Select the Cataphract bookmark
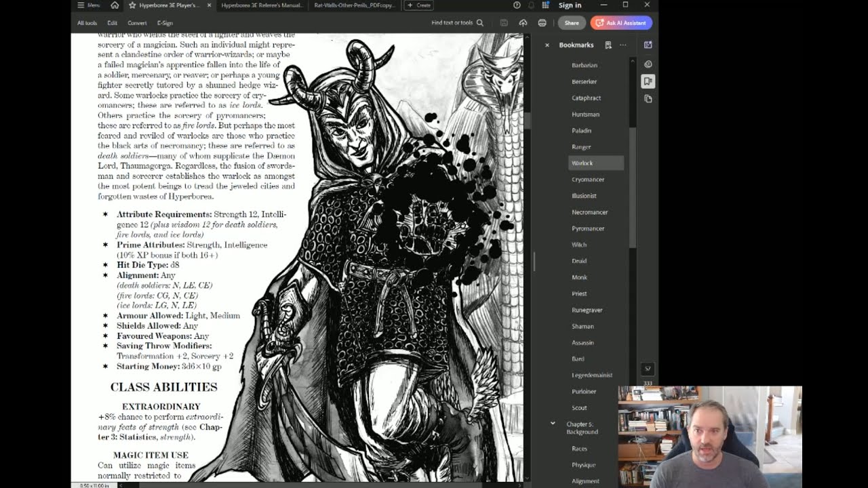Viewport: 868px width, 488px height. point(586,98)
